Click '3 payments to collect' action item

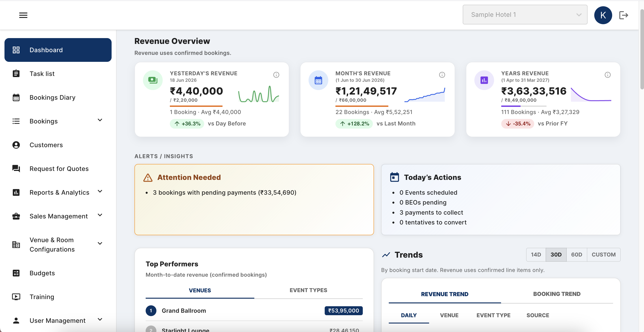[431, 213]
